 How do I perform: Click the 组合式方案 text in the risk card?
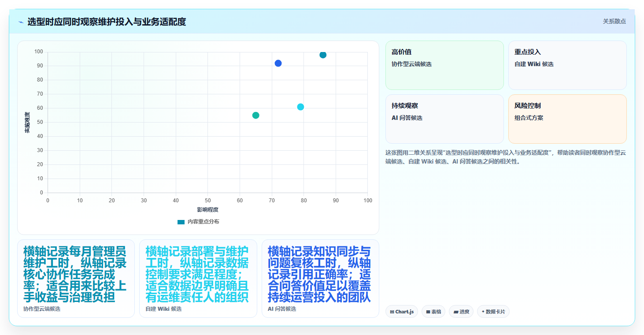pyautogui.click(x=529, y=118)
